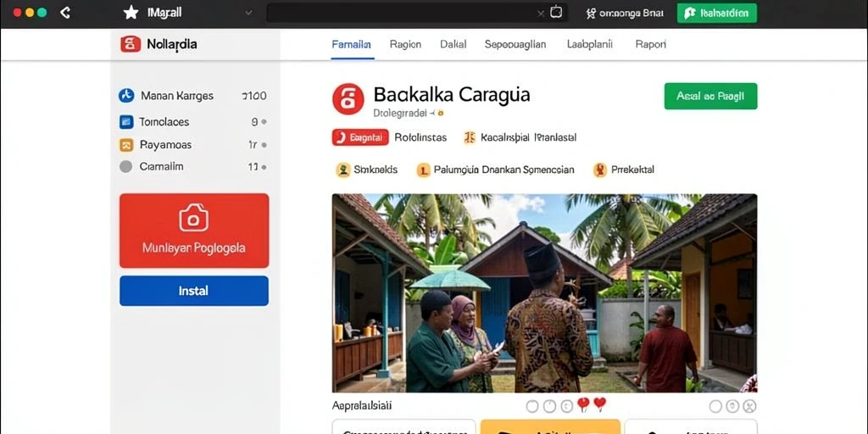
Task: Click the Prrekaktal badge icon
Action: (x=600, y=170)
